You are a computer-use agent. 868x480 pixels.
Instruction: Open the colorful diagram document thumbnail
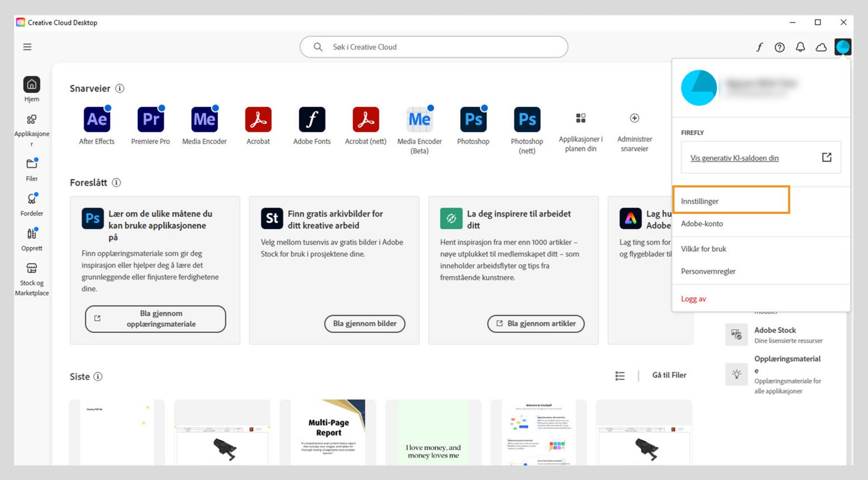pyautogui.click(x=538, y=432)
